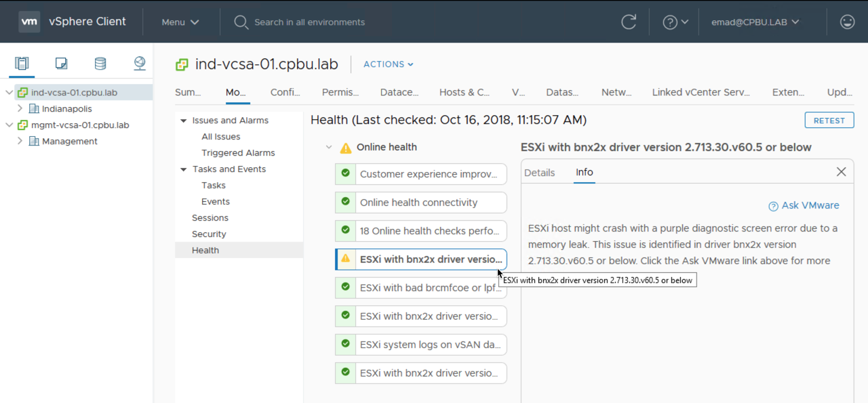Collapse the Tasks and Events section
Image resolution: width=868 pixels, height=403 pixels.
click(183, 169)
